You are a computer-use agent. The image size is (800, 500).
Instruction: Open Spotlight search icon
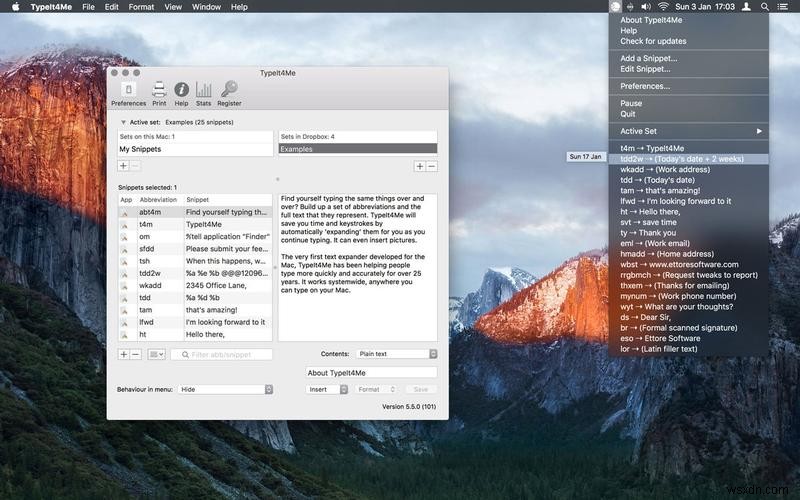click(x=764, y=7)
